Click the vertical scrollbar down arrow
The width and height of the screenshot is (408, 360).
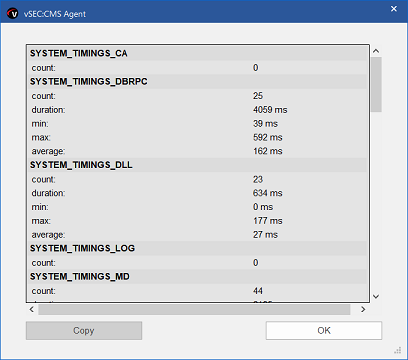tap(376, 296)
